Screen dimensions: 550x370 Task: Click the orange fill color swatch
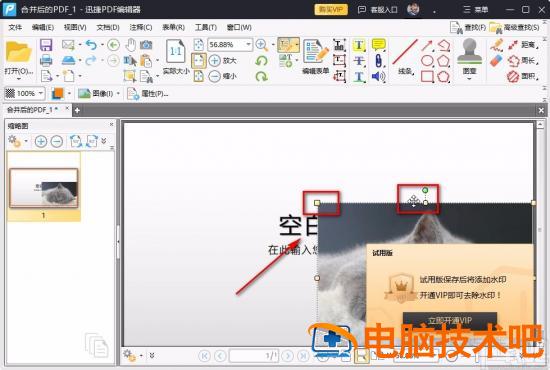point(57,93)
